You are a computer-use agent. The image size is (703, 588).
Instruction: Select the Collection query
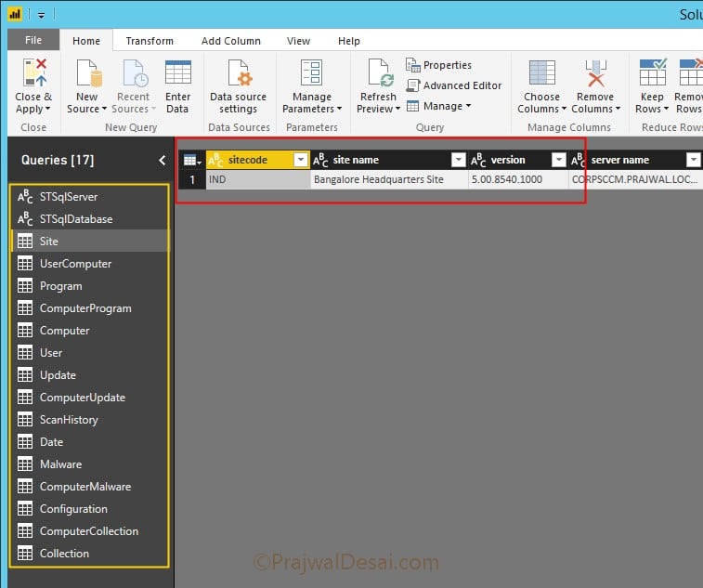90,553
